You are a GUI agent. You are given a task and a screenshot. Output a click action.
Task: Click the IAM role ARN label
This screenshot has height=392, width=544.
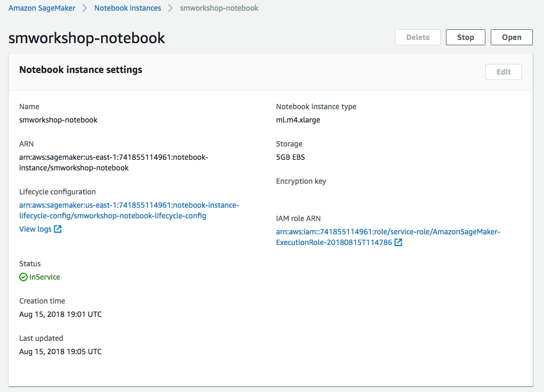coord(298,218)
